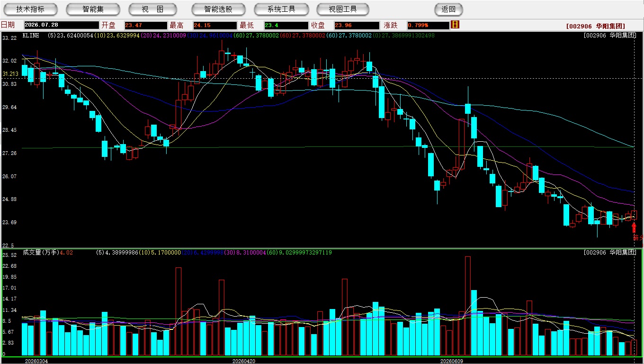Click the red arrow signal marker
This screenshot has width=644, height=364.
634,227
